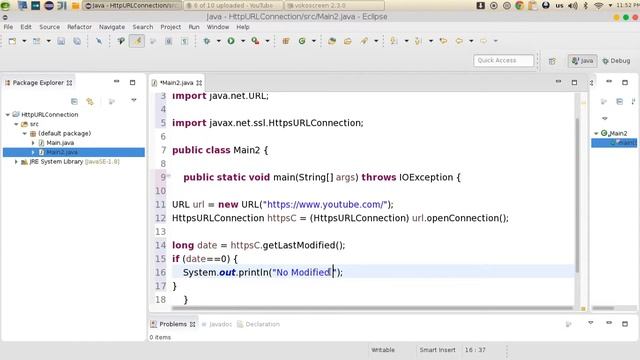This screenshot has width=640, height=360.
Task: Close the Main2.java editor tab
Action: [199, 83]
